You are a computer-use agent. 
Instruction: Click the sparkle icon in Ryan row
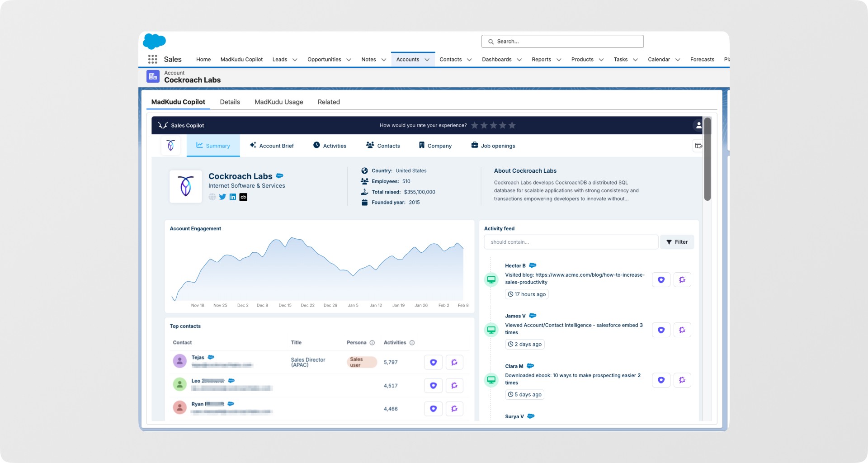454,409
